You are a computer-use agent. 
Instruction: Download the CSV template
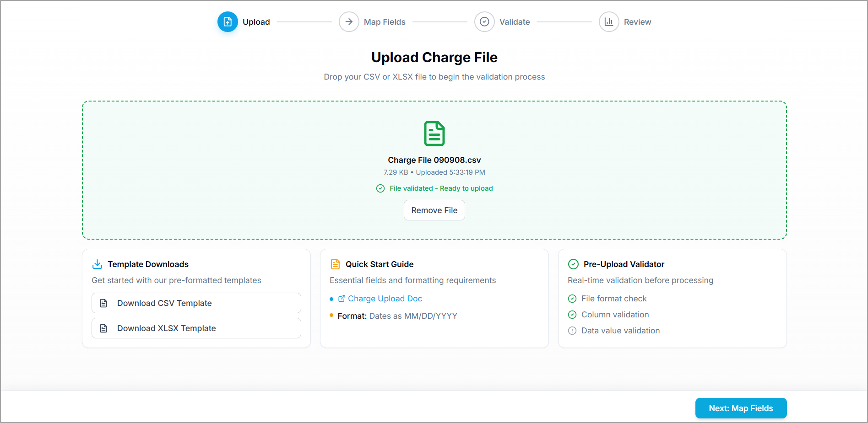point(196,303)
